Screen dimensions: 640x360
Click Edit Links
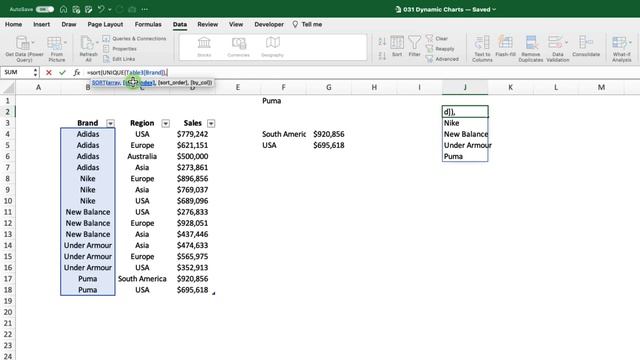point(119,59)
